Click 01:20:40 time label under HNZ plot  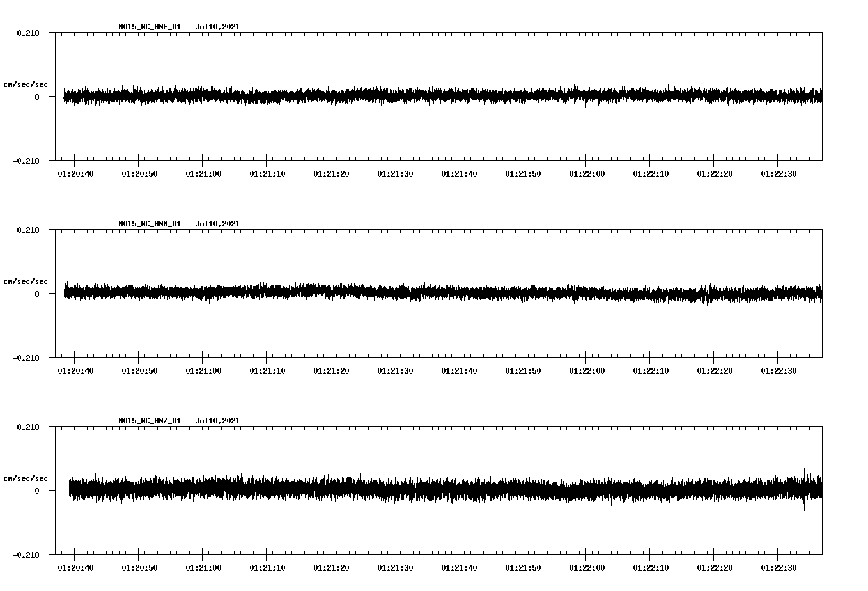(75, 568)
